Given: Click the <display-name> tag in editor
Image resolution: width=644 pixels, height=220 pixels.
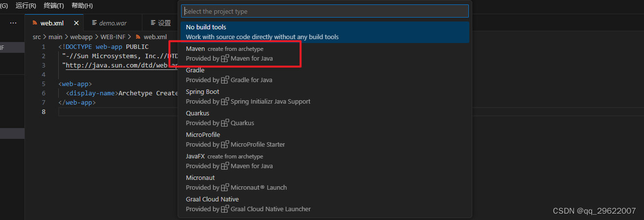Looking at the screenshot, I should pos(92,93).
